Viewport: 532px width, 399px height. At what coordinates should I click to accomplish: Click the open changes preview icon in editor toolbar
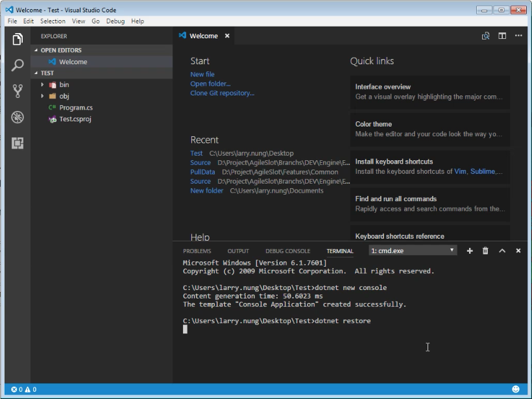pyautogui.click(x=485, y=36)
